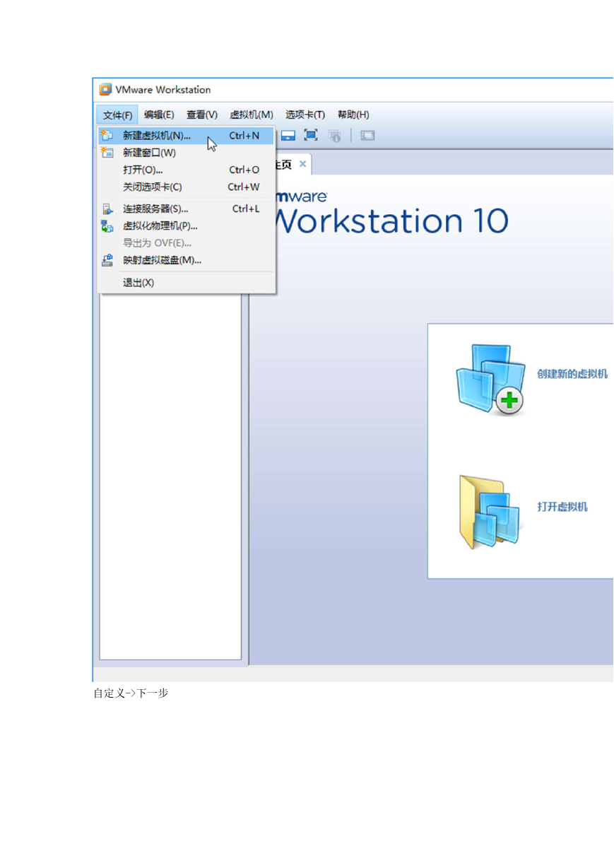Choose 虚拟化物理机(P)... menu entry
The height and width of the screenshot is (868, 614).
(186, 226)
